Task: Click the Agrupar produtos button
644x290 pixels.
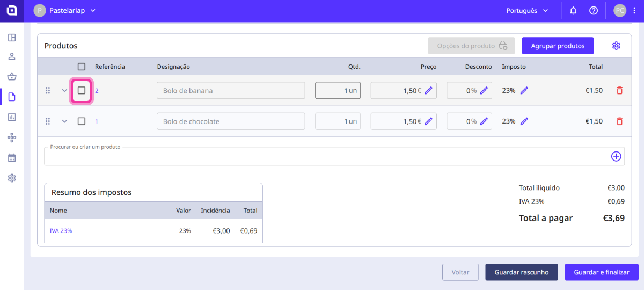Action: 558,46
